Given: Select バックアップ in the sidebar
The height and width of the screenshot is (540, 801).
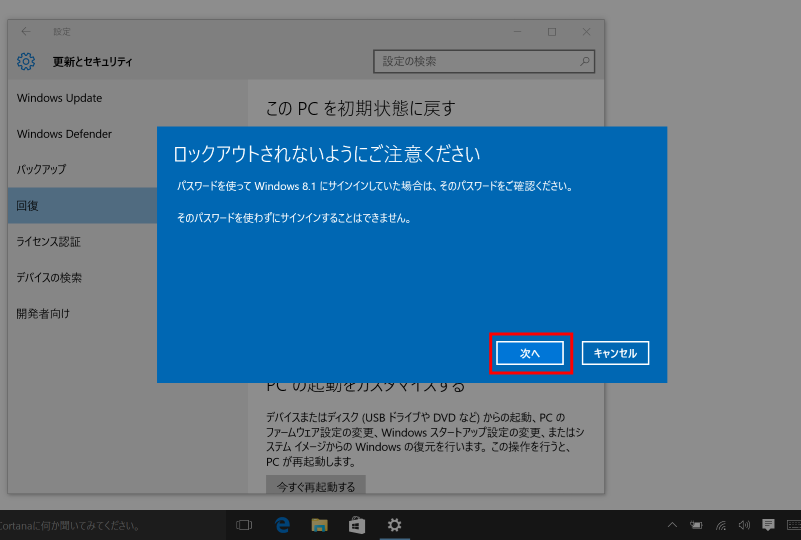Looking at the screenshot, I should click(x=41, y=170).
